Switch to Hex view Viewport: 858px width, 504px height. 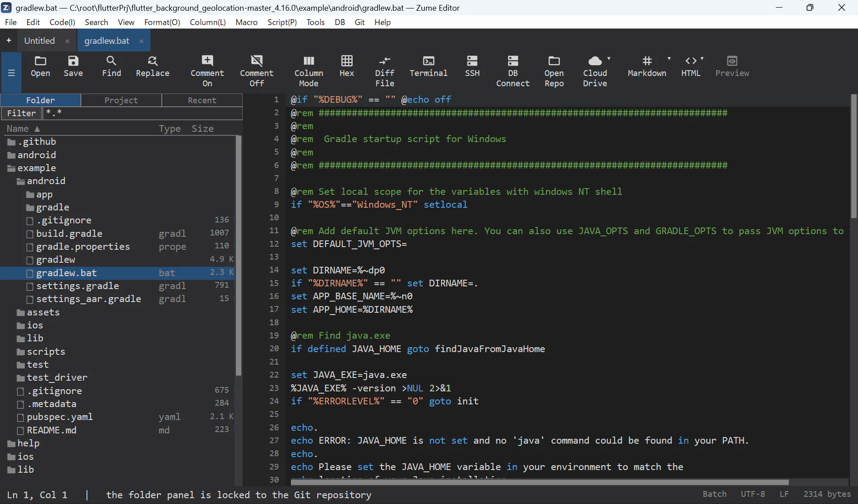(x=347, y=67)
